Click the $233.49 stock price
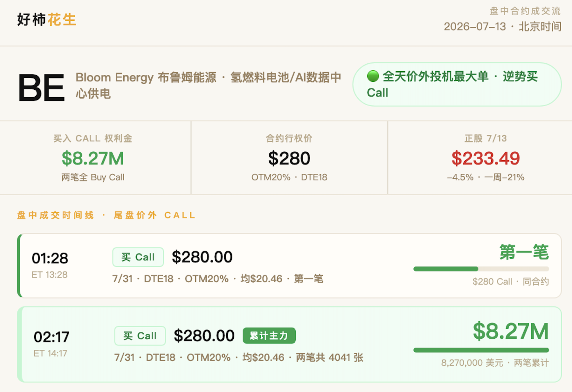Viewport: 572px width, 392px height. click(x=485, y=158)
